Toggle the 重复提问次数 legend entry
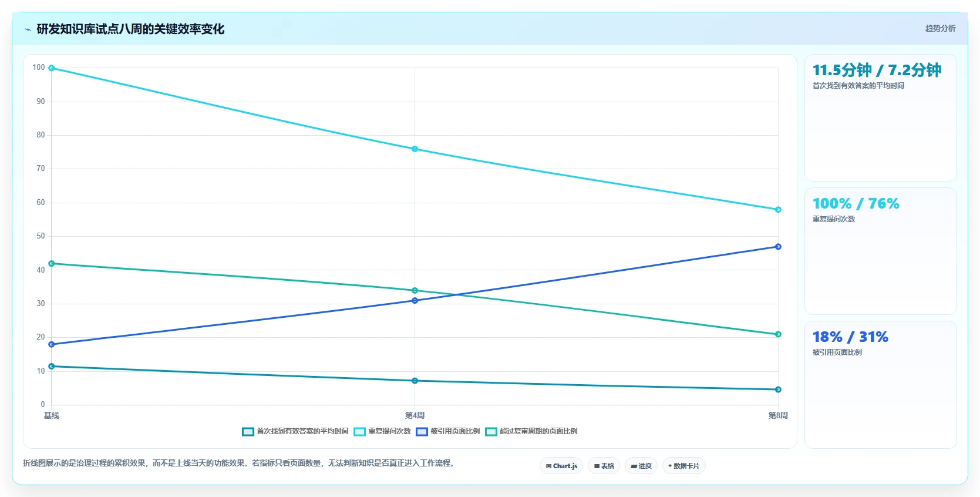The width and height of the screenshot is (980, 497). pos(382,431)
